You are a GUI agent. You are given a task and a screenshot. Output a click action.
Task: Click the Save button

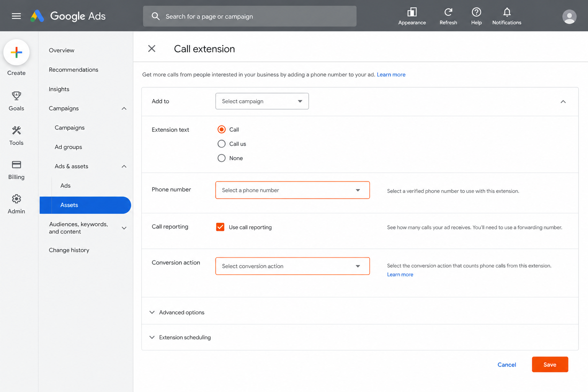point(550,364)
